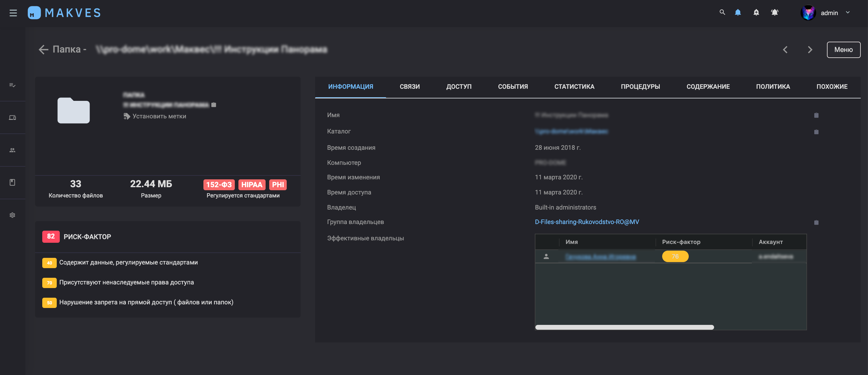Click the computers/devices sidebar icon
This screenshot has width=868, height=375.
[x=12, y=118]
